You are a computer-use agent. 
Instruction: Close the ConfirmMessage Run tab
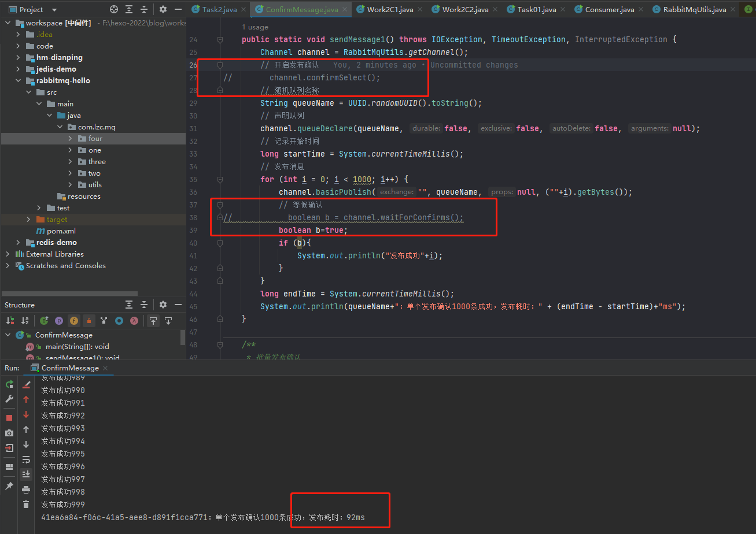pos(106,368)
